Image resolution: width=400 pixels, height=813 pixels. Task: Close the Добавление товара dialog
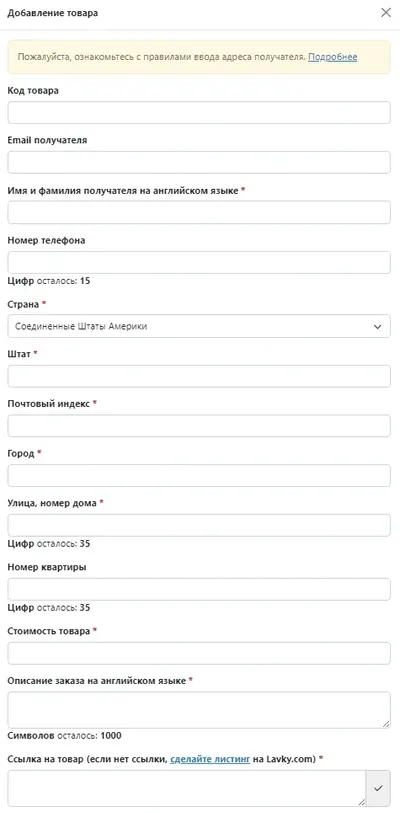[386, 13]
